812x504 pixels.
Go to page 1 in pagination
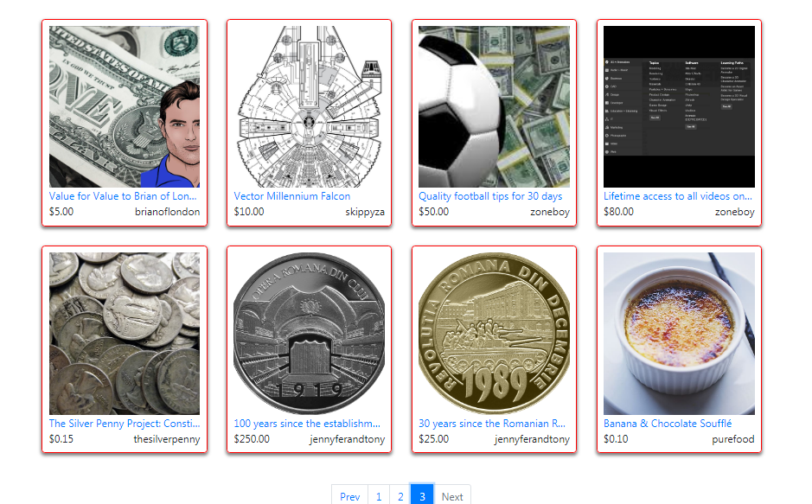pyautogui.click(x=379, y=496)
